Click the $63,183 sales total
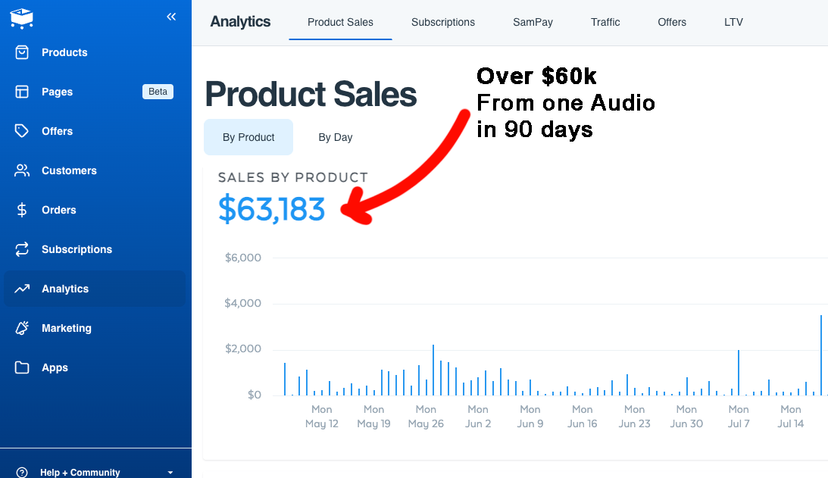 [272, 209]
